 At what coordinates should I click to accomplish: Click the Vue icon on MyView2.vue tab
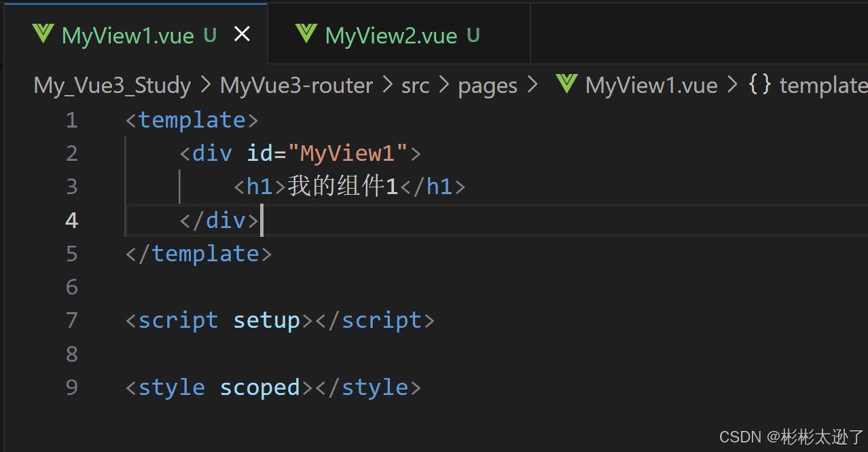coord(306,34)
